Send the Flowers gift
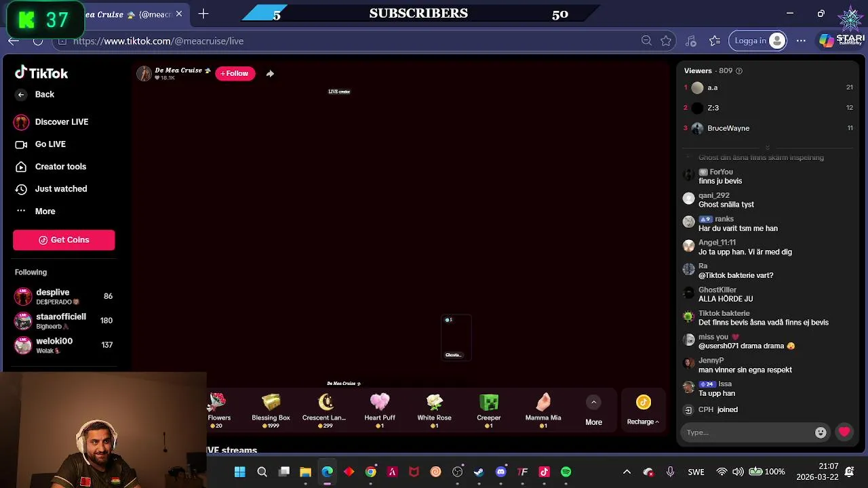The width and height of the screenshot is (868, 488). 218,410
